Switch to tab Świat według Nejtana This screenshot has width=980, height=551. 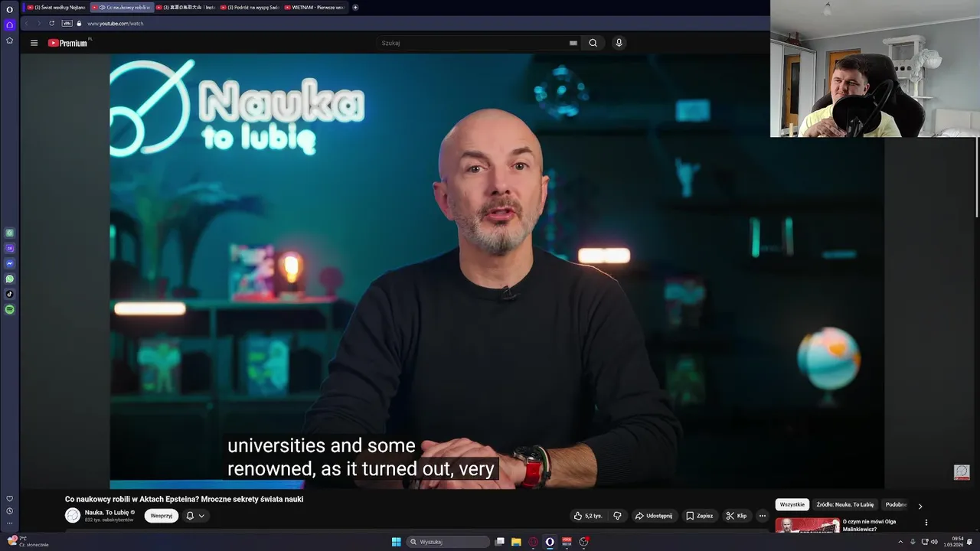(56, 7)
